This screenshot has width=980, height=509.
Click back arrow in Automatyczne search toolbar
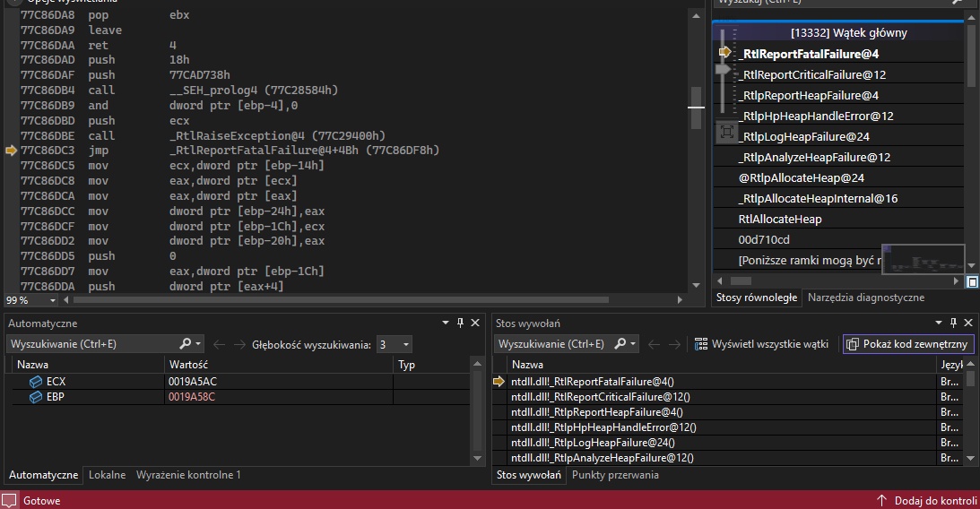(x=219, y=344)
